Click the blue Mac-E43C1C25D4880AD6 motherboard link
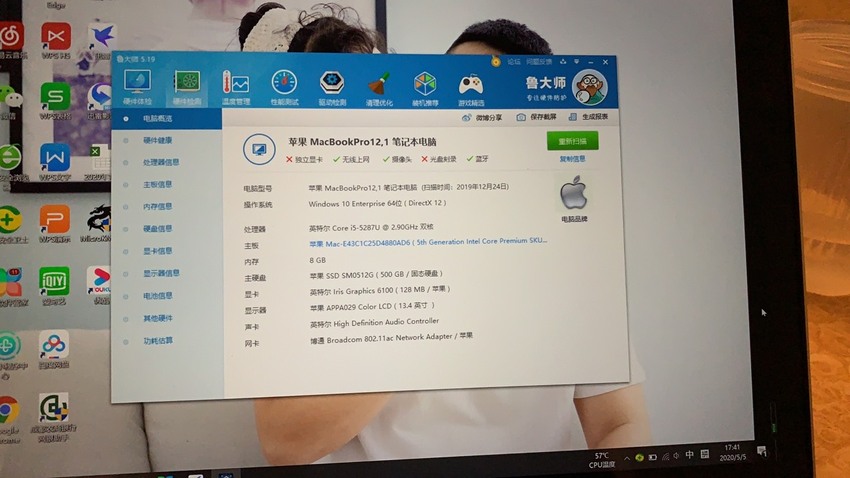 428,242
